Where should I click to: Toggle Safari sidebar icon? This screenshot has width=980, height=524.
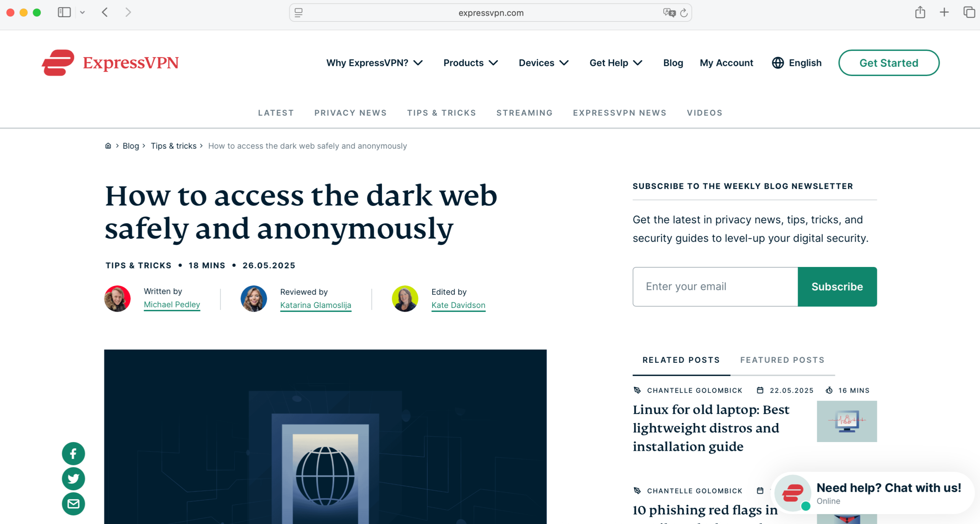click(x=64, y=12)
